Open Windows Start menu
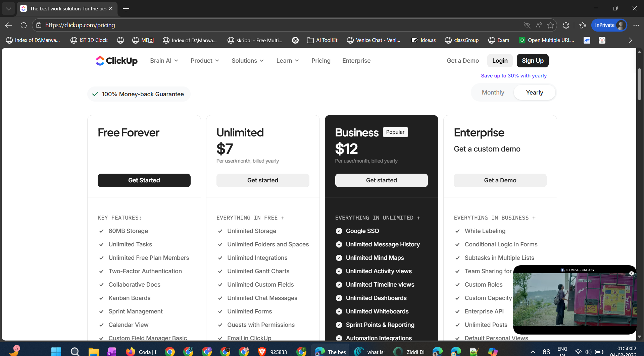The width and height of the screenshot is (644, 356). 56,352
